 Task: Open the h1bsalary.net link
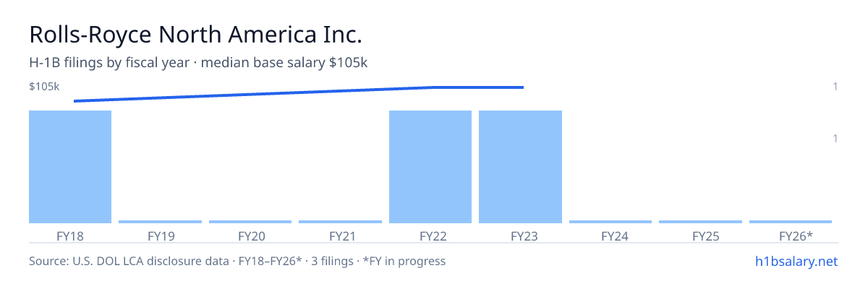tap(796, 261)
